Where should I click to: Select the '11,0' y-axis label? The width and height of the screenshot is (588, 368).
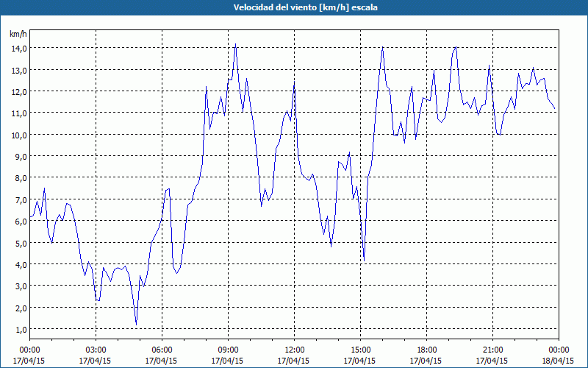click(x=18, y=113)
